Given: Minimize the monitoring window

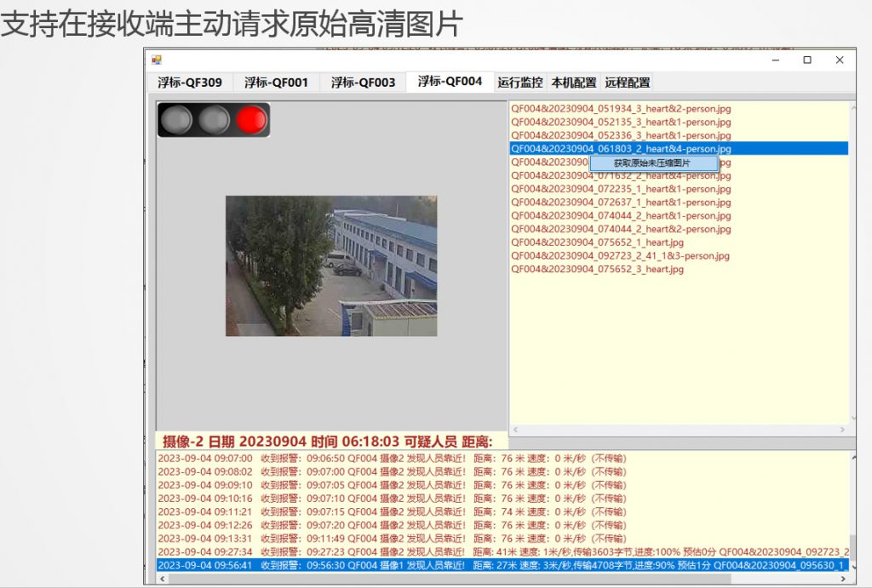Looking at the screenshot, I should click(x=775, y=60).
